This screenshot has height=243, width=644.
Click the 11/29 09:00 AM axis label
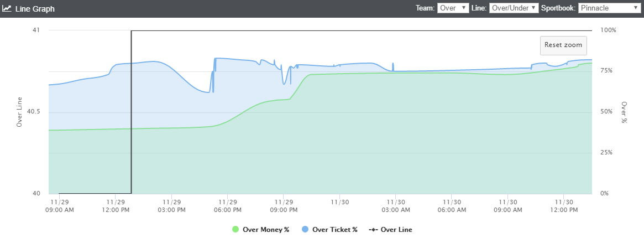pos(60,206)
